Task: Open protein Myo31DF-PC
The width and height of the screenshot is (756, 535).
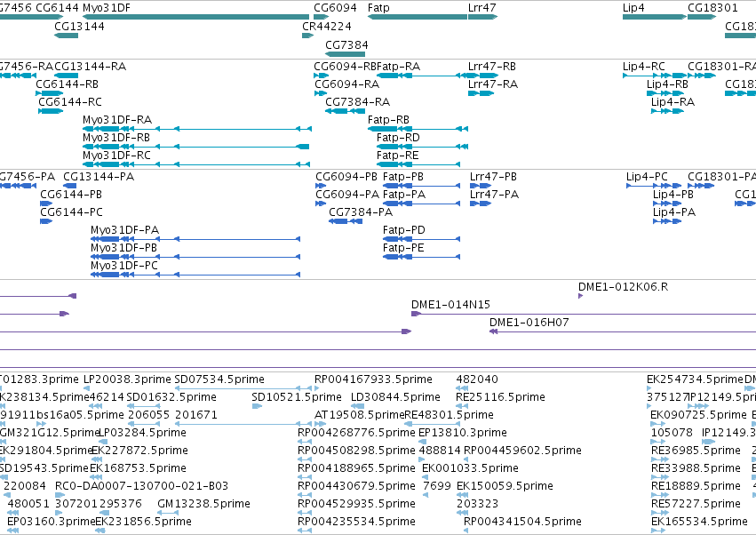Action: pyautogui.click(x=124, y=266)
